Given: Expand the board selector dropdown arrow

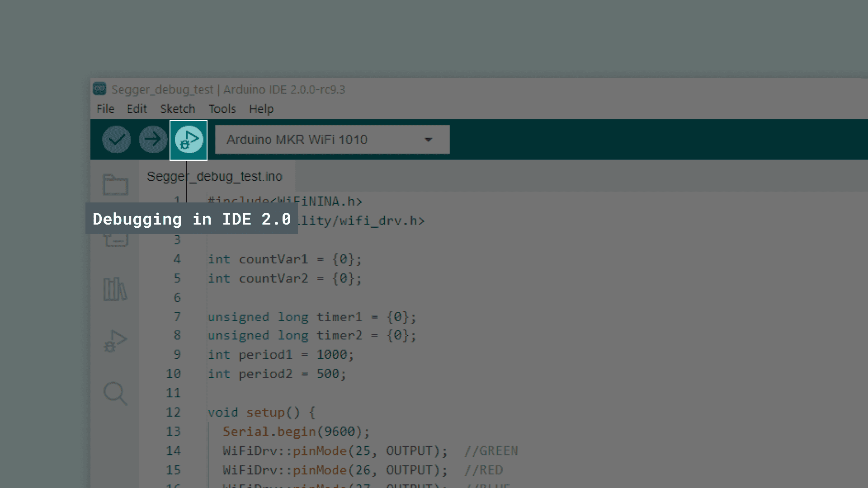Looking at the screenshot, I should [428, 140].
